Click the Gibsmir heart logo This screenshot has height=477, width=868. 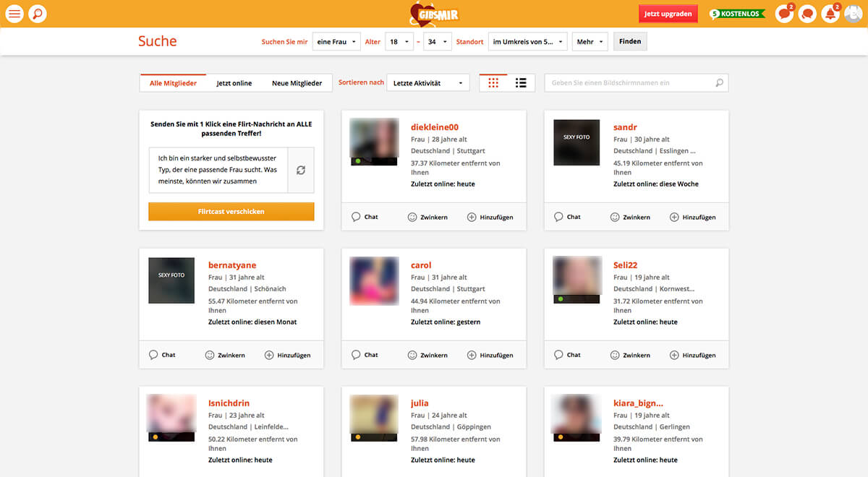[434, 14]
